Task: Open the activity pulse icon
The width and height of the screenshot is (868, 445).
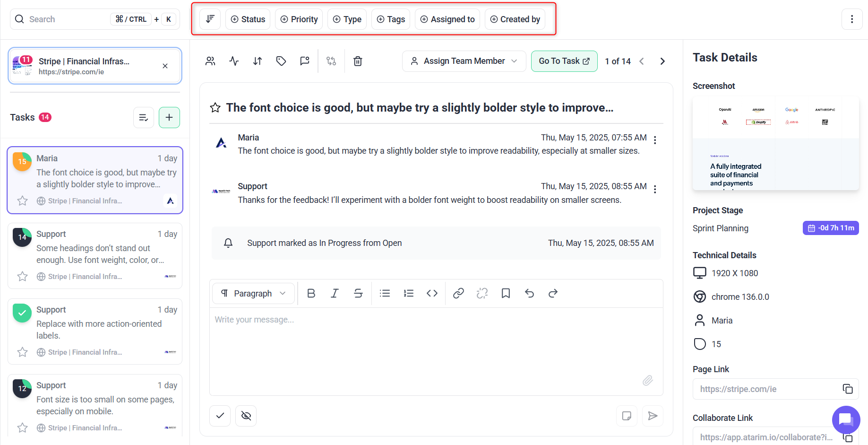Action: tap(234, 61)
